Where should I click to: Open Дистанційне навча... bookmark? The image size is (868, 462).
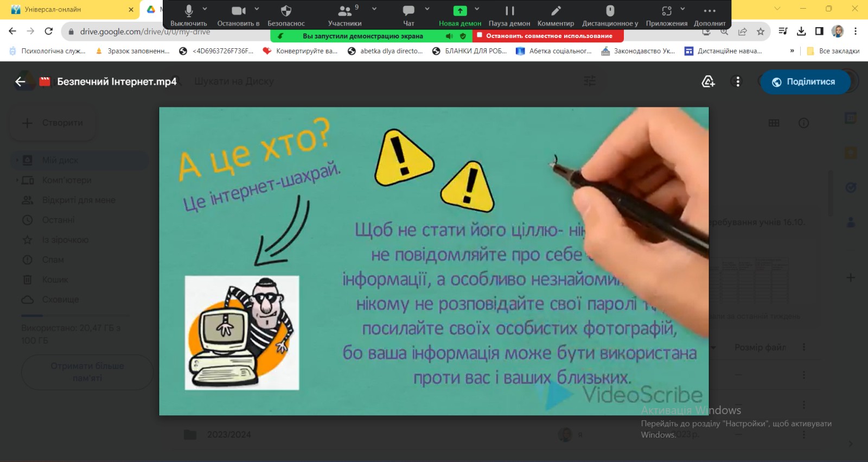click(723, 51)
